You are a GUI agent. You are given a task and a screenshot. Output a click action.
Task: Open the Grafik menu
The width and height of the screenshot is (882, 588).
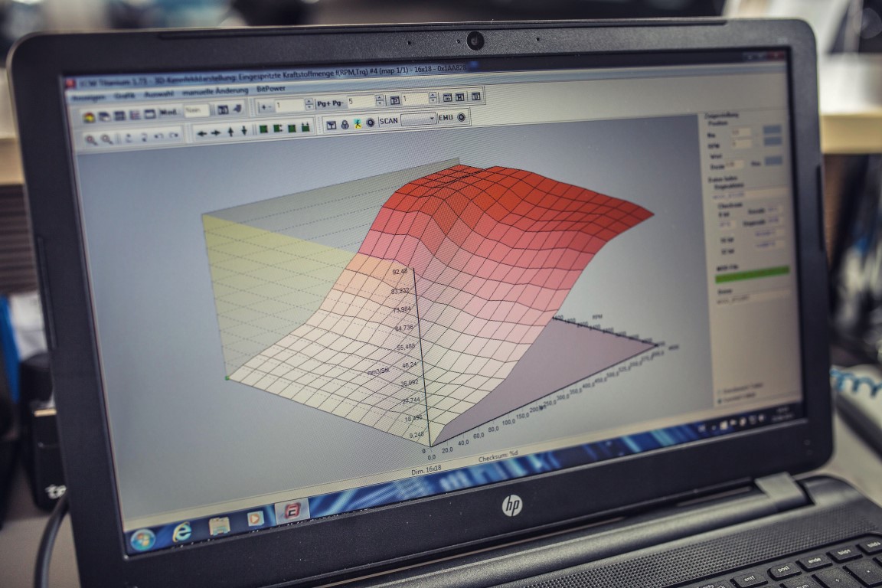click(124, 96)
